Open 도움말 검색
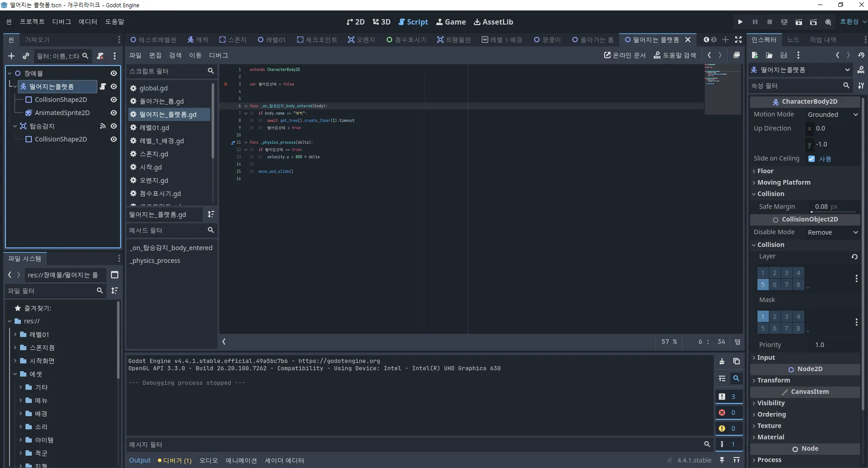This screenshot has height=468, width=868. pyautogui.click(x=675, y=55)
